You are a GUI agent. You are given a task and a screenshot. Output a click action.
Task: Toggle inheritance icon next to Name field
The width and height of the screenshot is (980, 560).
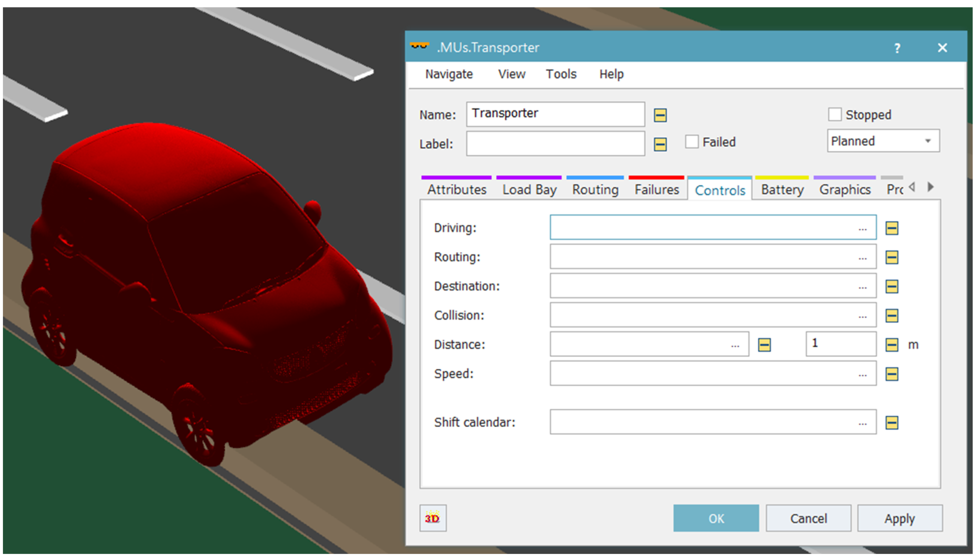660,115
